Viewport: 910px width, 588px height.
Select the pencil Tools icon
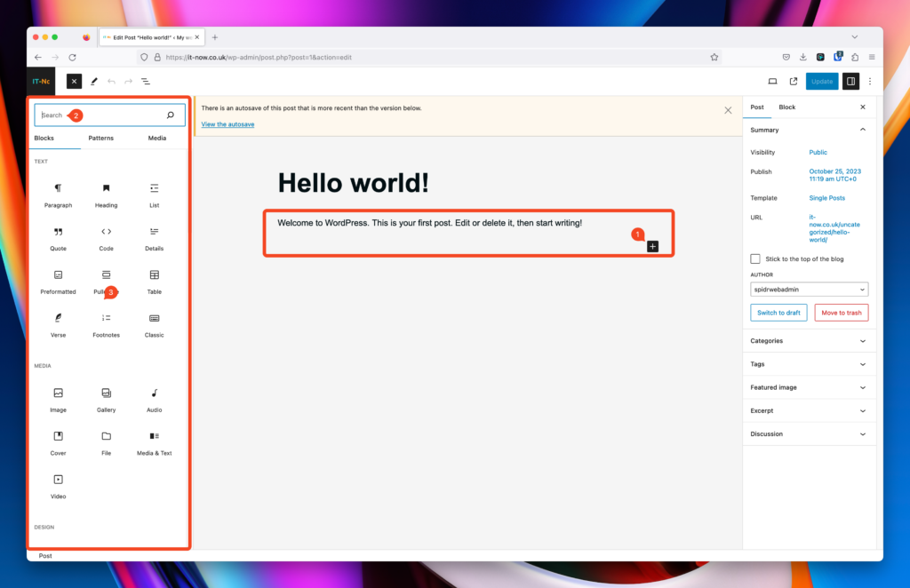(x=94, y=81)
